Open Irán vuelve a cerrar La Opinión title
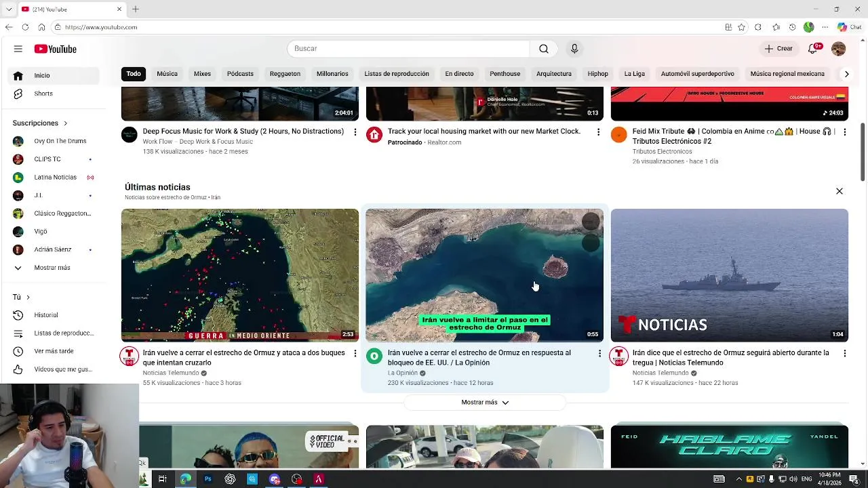 tap(479, 358)
